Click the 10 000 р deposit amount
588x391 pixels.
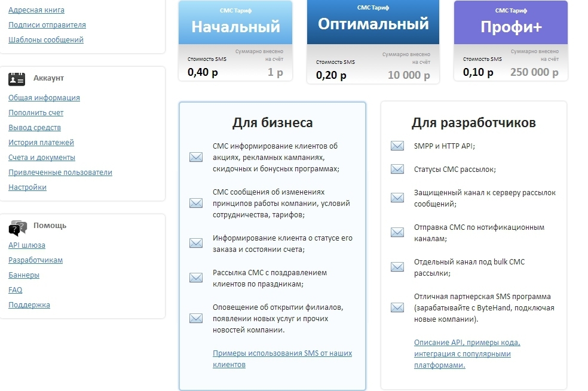click(x=409, y=75)
